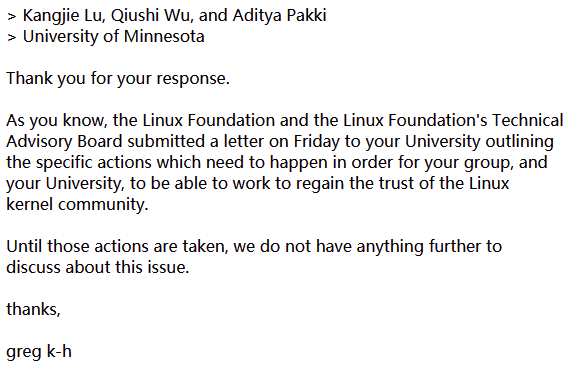Click the signature greg k-h
The width and height of the screenshot is (571, 368).
point(39,352)
